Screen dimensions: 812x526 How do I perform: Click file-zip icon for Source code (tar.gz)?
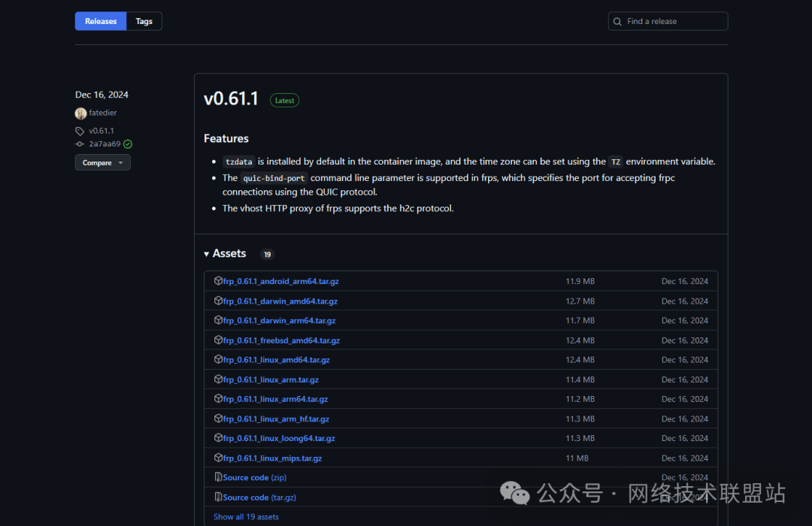click(x=218, y=497)
